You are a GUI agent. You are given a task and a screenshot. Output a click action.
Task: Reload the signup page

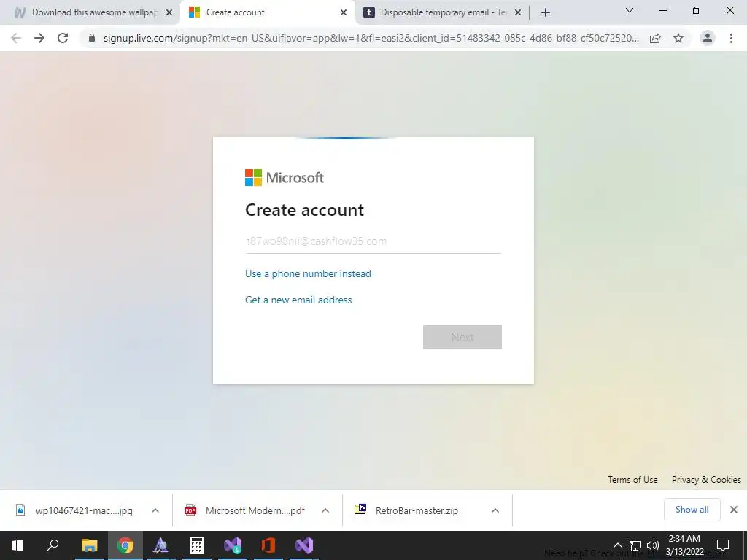click(x=63, y=38)
